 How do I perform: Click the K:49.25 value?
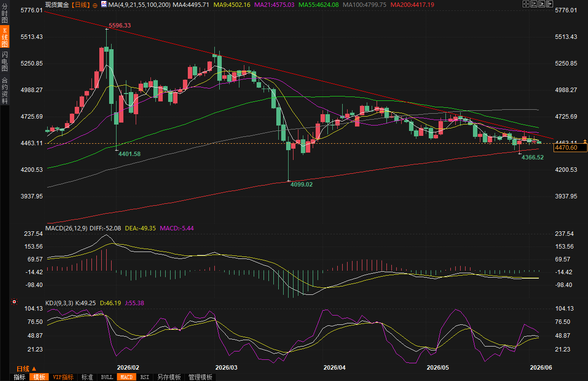point(86,303)
